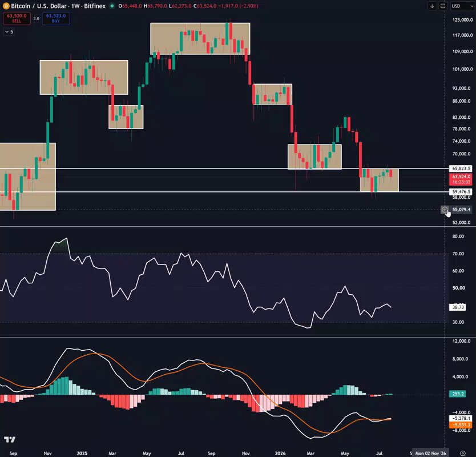
Task: Click the orange signal label −5,531.3
Action: 461,425
